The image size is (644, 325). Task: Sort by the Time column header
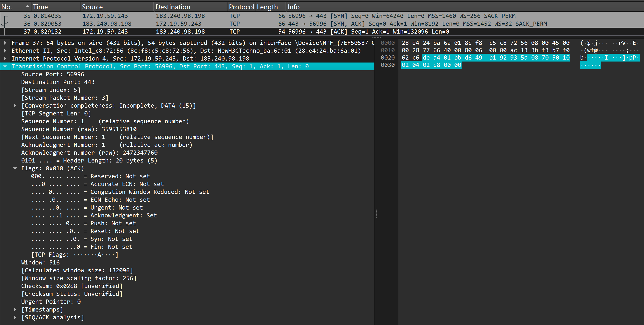(40, 7)
